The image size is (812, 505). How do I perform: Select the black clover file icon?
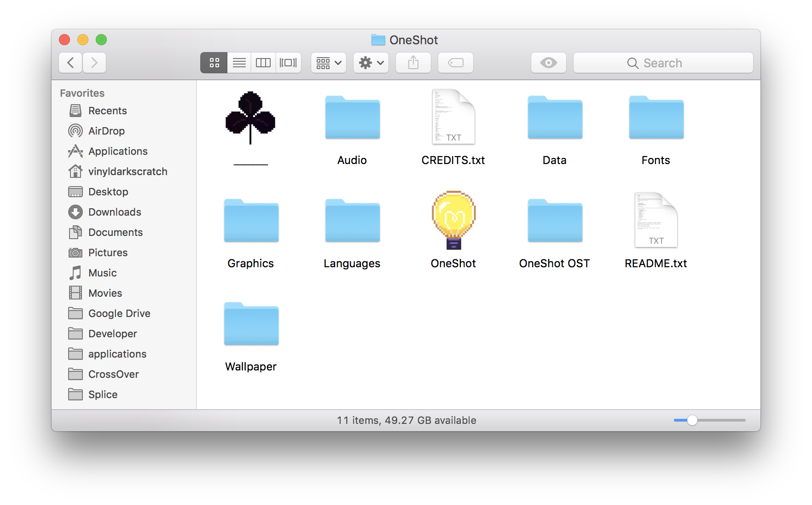[x=251, y=118]
